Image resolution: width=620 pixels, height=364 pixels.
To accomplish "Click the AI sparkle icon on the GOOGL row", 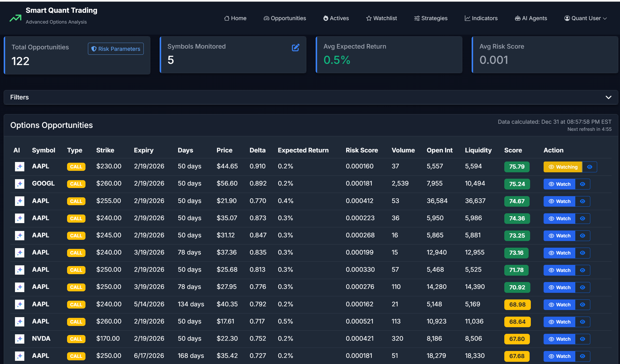I will coord(19,184).
